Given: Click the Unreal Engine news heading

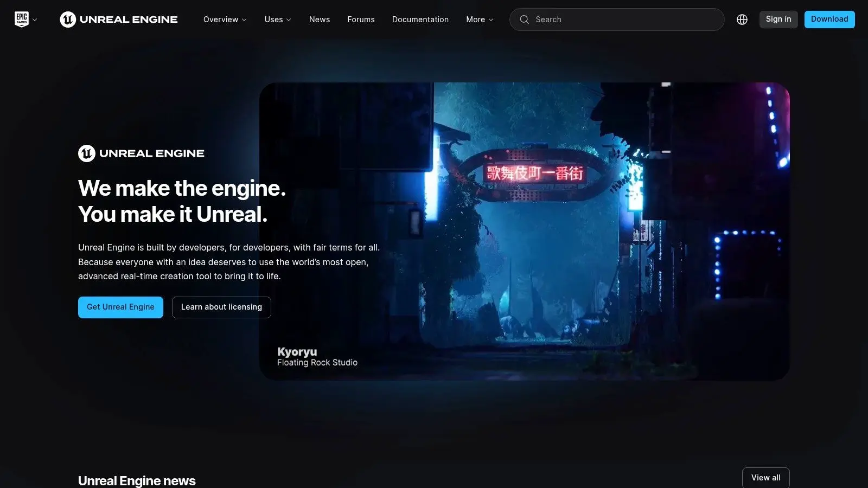Looking at the screenshot, I should (137, 480).
